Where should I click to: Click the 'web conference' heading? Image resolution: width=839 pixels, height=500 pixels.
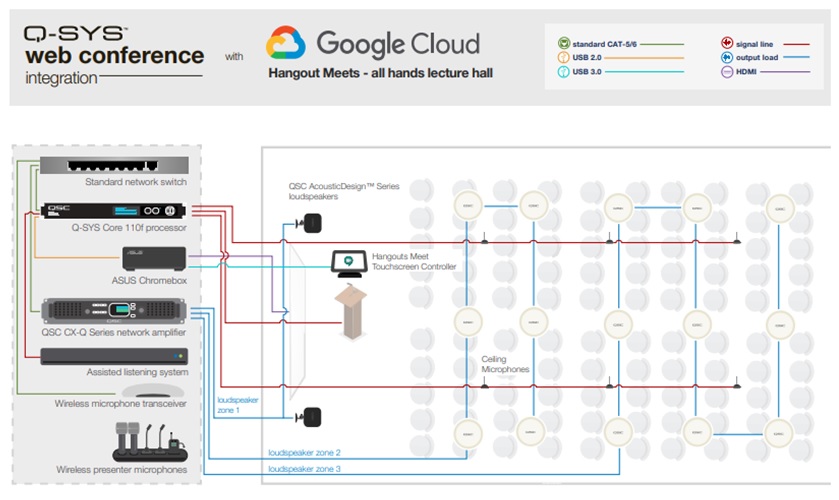click(x=115, y=56)
